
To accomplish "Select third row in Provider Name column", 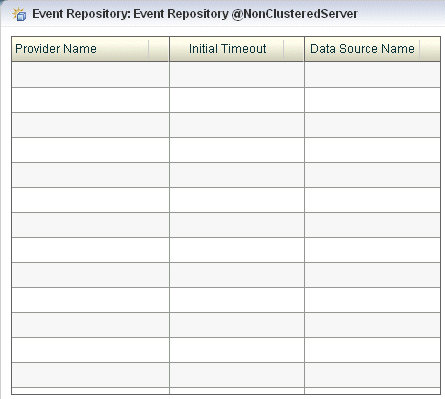I will pos(90,125).
